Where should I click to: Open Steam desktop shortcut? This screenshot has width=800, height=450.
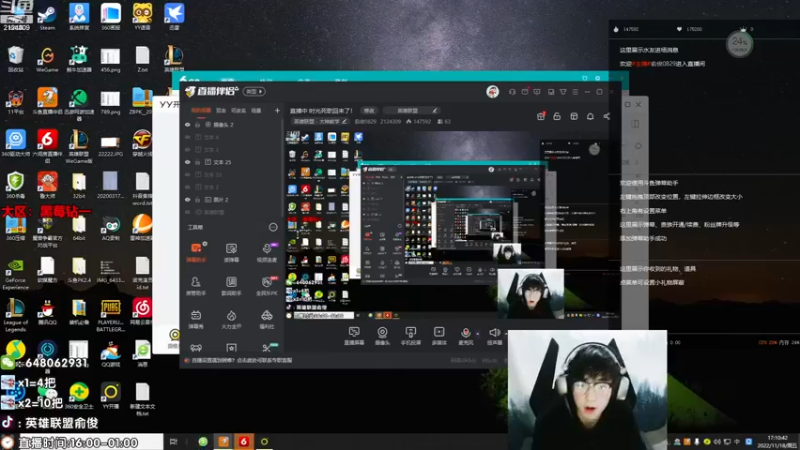click(x=47, y=17)
